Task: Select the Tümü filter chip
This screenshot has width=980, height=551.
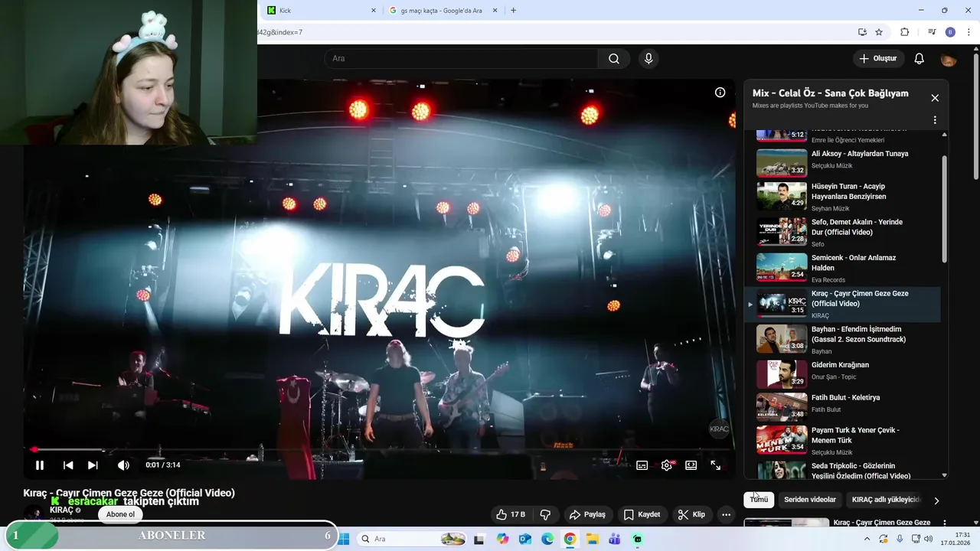Action: 759,500
